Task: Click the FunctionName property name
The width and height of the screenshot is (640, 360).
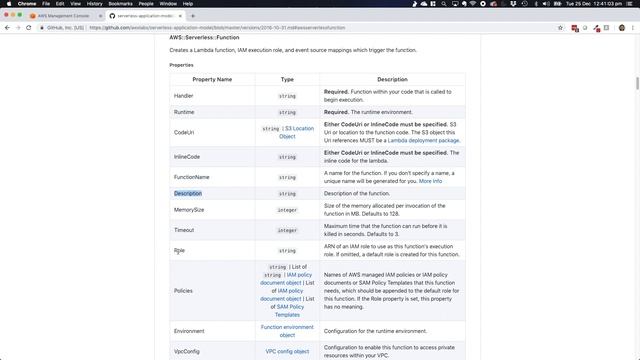Action: 191,177
